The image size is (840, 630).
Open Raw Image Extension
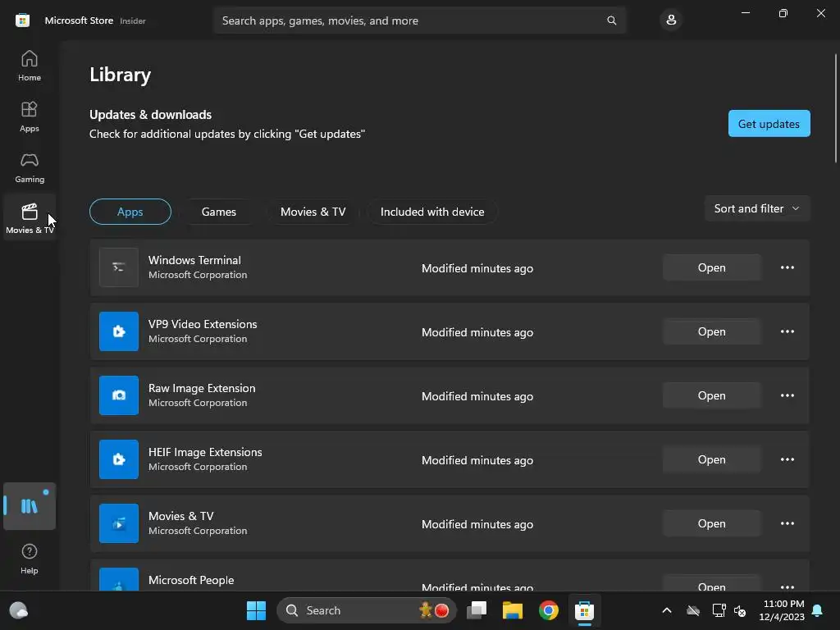pos(711,395)
